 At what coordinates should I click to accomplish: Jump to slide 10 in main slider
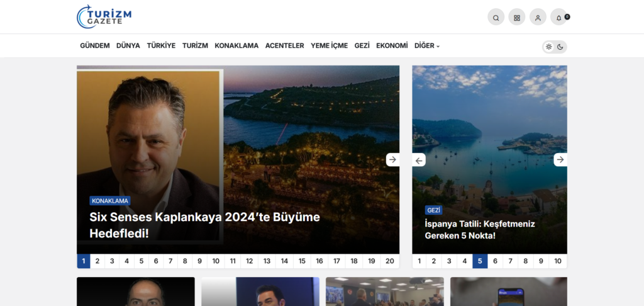[216, 261]
